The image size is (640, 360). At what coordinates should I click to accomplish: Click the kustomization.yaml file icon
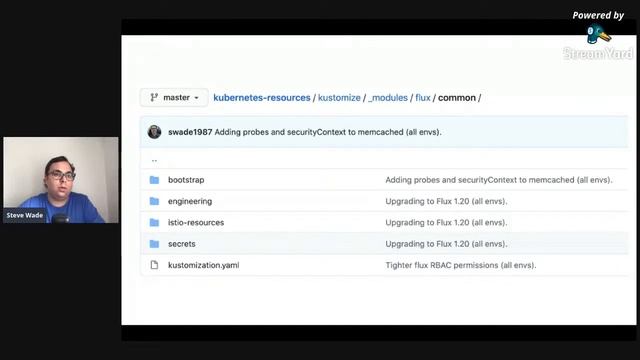pos(154,265)
